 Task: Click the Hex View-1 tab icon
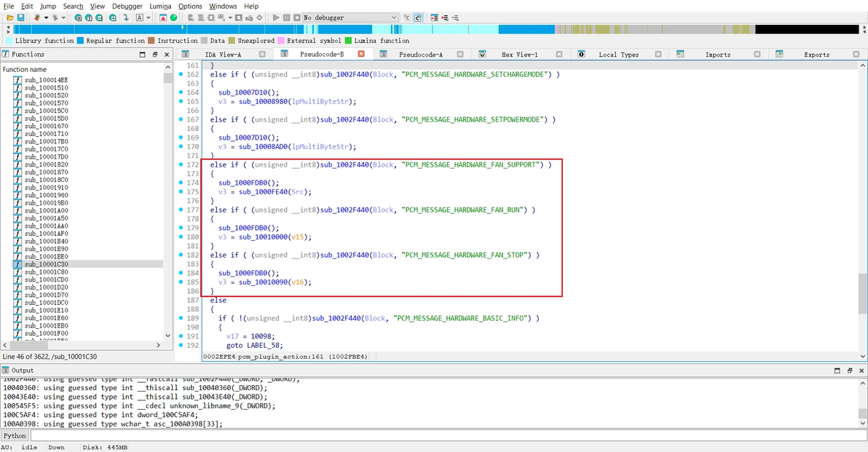[482, 54]
